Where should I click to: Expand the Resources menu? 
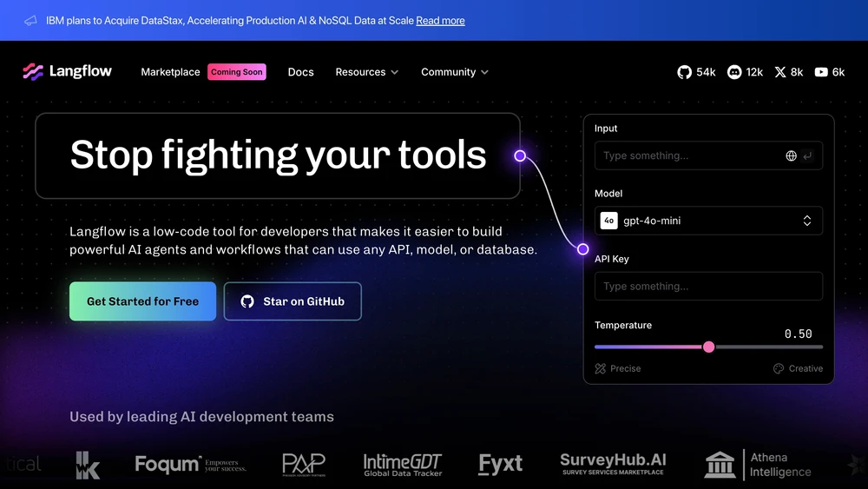366,72
